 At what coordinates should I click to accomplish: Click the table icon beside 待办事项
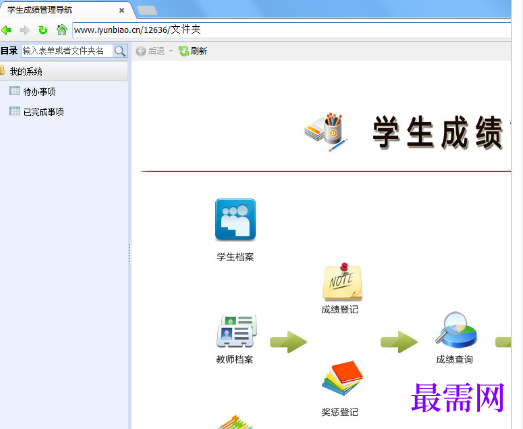click(14, 91)
